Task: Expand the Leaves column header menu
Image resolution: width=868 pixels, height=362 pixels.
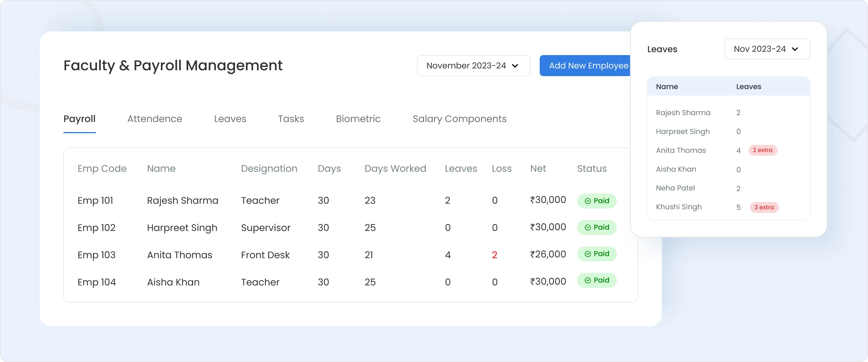Action: click(x=461, y=168)
